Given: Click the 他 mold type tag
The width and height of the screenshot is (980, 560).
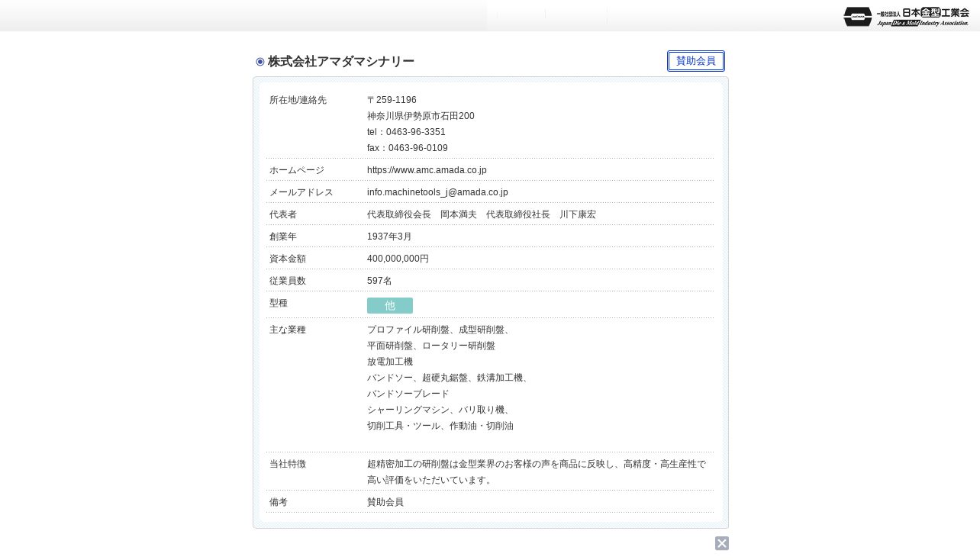Looking at the screenshot, I should click(390, 306).
